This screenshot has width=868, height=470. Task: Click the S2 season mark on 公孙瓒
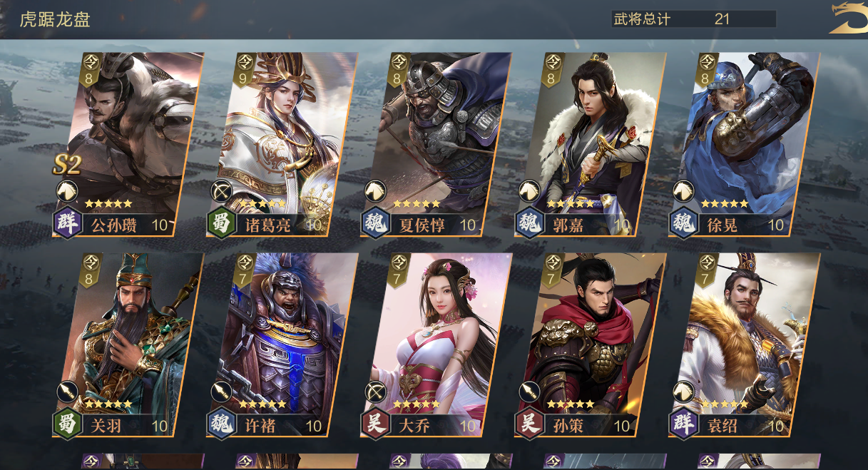tap(67, 165)
